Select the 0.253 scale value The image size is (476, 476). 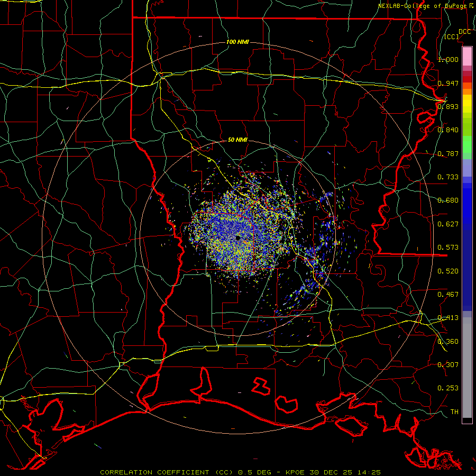click(x=448, y=388)
